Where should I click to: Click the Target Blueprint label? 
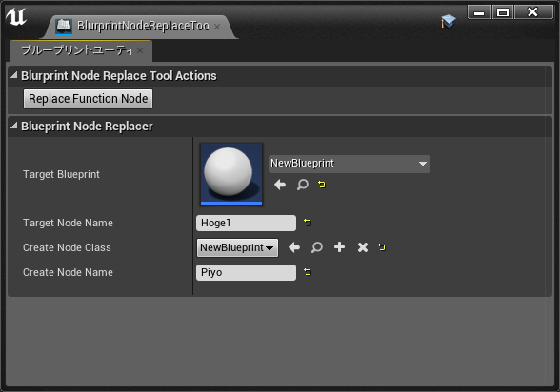61,174
